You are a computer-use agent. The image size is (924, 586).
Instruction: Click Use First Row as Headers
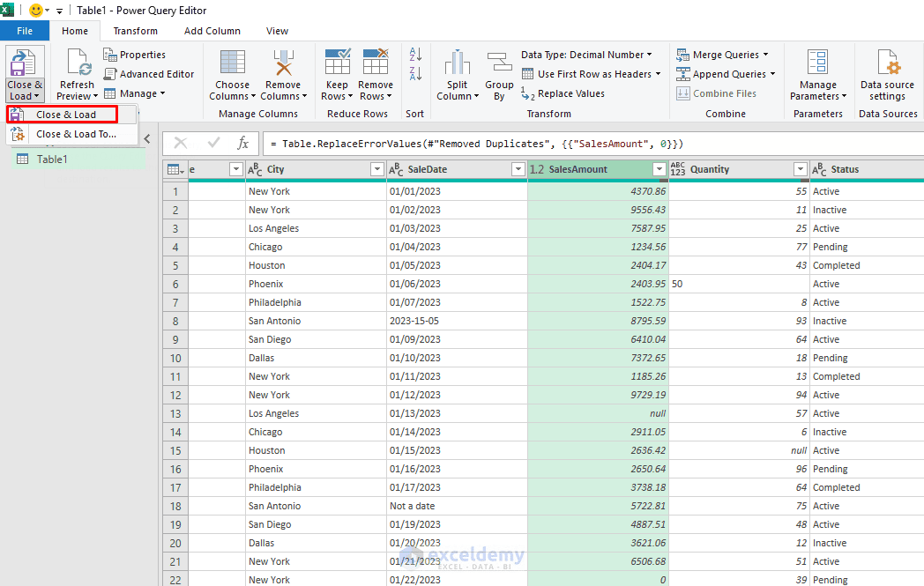[x=591, y=74]
